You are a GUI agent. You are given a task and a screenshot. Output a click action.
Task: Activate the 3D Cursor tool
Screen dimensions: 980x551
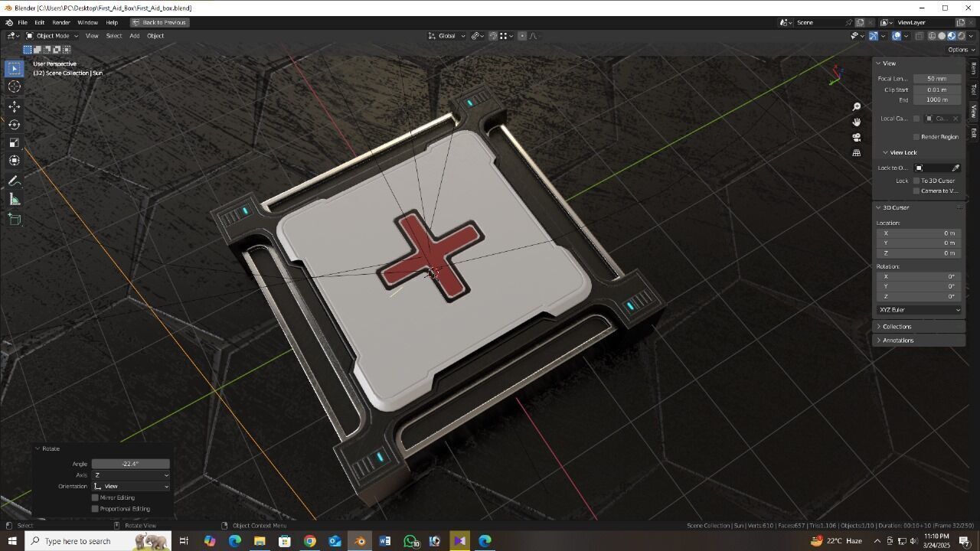[x=14, y=86]
